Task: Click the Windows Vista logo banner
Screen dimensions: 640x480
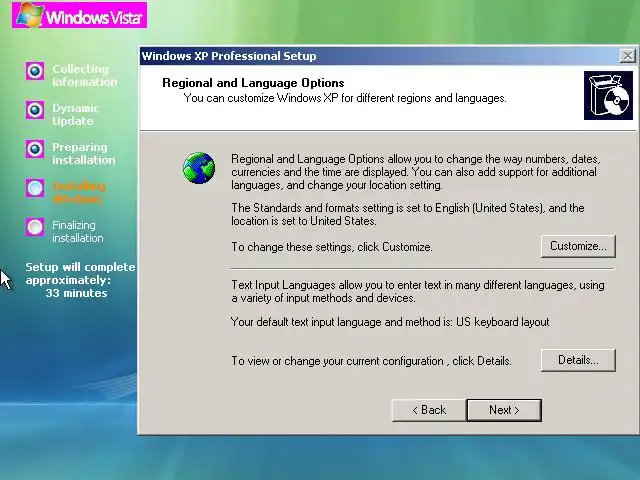Action: 80,15
